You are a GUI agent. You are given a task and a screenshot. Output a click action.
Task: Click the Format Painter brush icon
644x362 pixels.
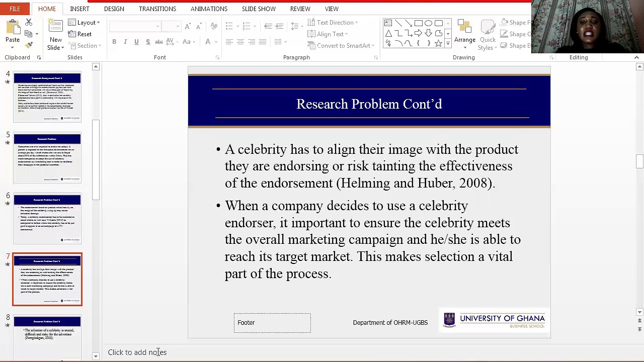click(x=29, y=45)
